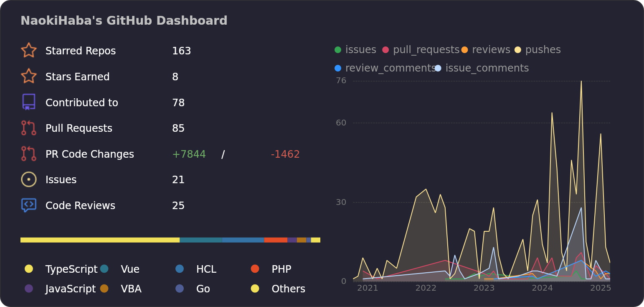Screen dimensions: 644x307
Task: Click the 30 y-axis label
Action: click(341, 202)
